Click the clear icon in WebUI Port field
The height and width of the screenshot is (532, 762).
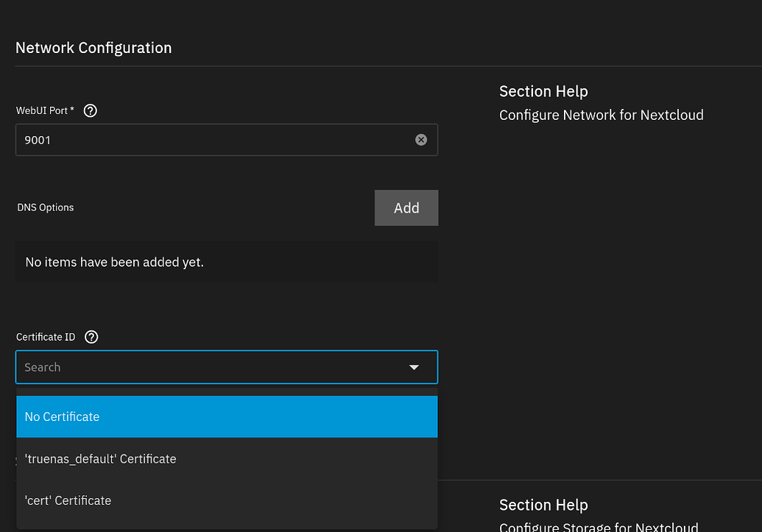(x=421, y=139)
